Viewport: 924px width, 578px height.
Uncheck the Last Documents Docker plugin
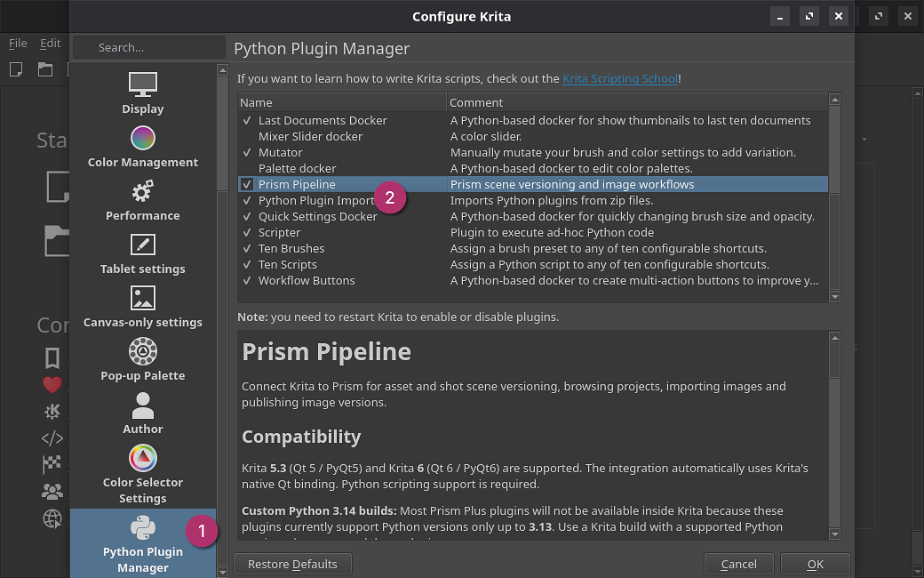pos(247,120)
